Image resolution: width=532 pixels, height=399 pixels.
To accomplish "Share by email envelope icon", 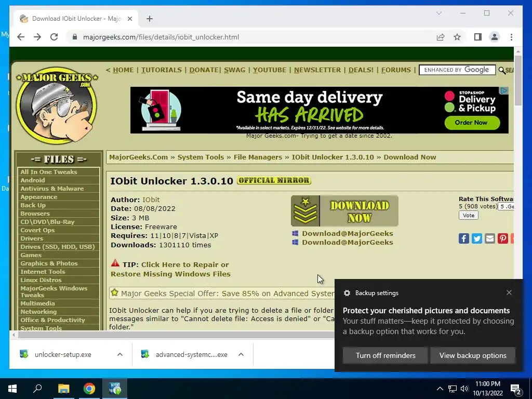I will (x=489, y=238).
